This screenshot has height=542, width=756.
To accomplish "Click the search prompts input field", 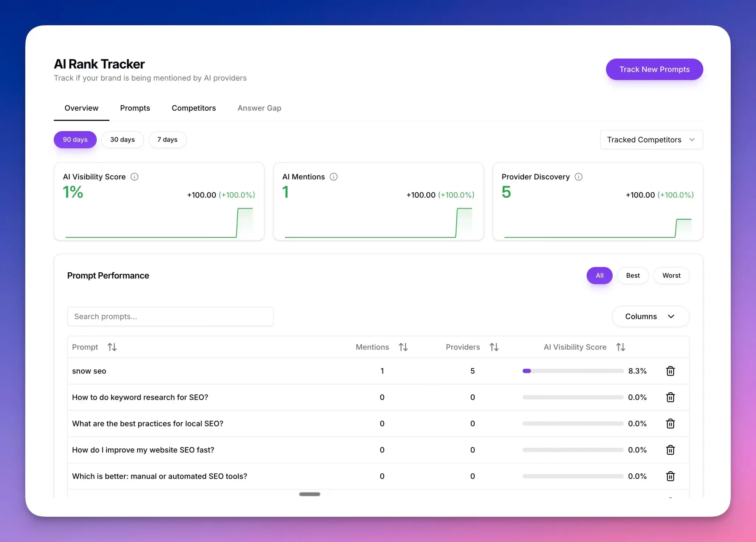I will pyautogui.click(x=170, y=316).
